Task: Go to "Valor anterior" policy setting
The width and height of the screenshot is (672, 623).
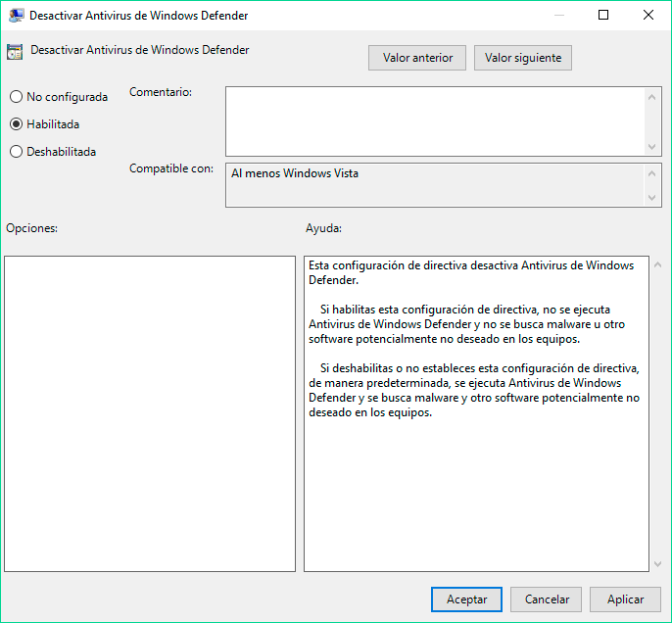Action: [417, 58]
